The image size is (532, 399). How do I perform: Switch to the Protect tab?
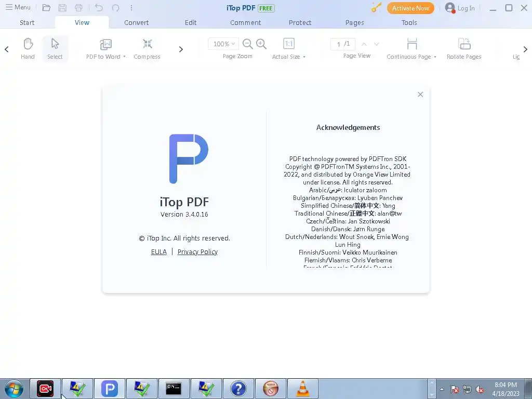tap(300, 22)
